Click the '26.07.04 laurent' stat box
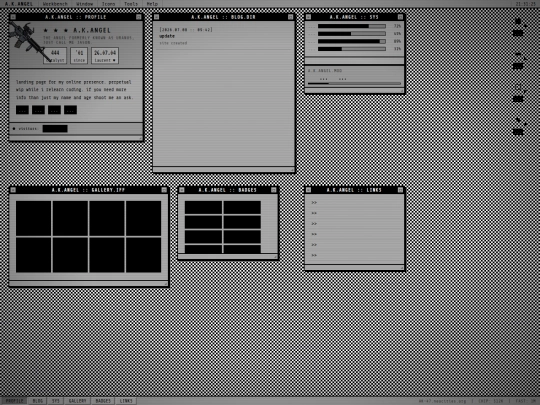The height and width of the screenshot is (405, 540). click(105, 56)
